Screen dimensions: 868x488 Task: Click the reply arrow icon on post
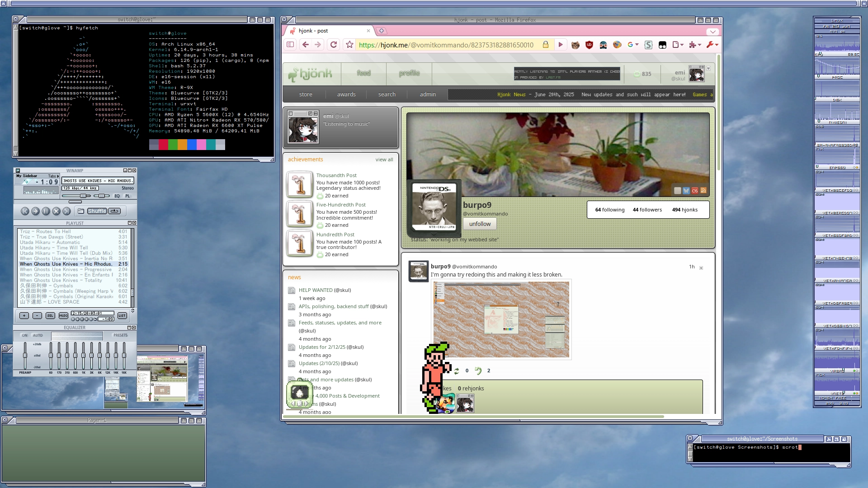tap(478, 371)
